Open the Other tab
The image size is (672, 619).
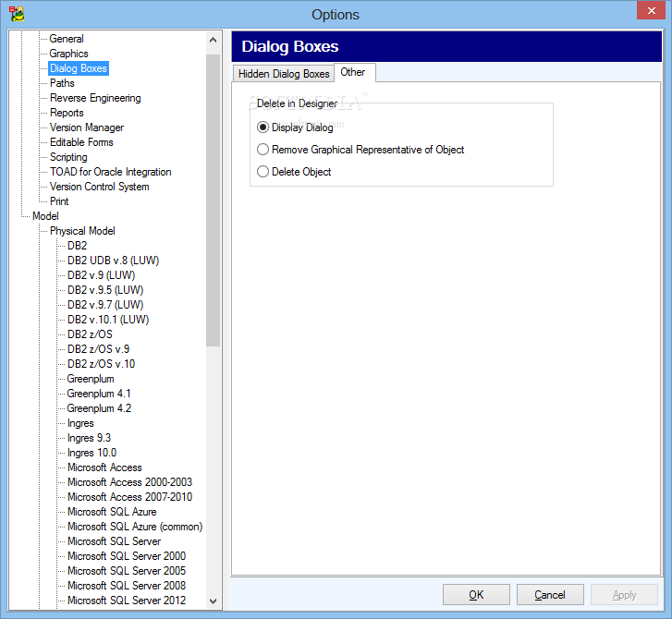pyautogui.click(x=354, y=72)
